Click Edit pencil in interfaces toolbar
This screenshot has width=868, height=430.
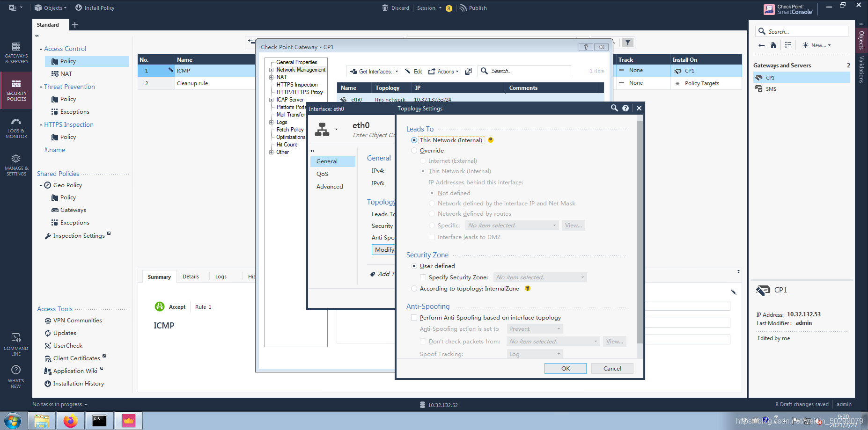tap(413, 72)
